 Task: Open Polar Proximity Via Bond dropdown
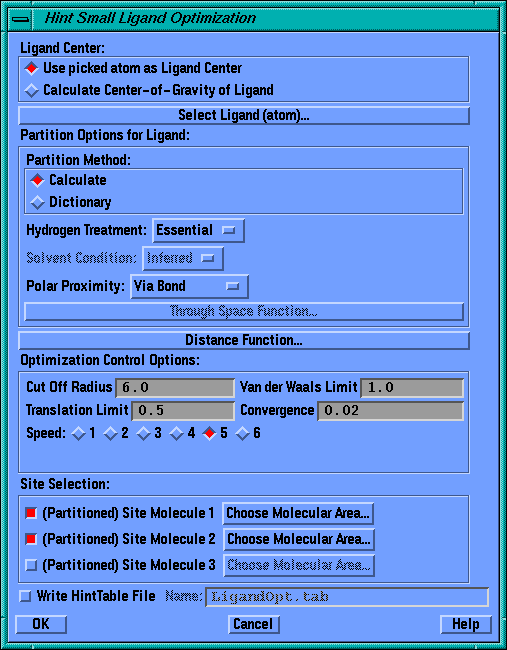click(189, 286)
